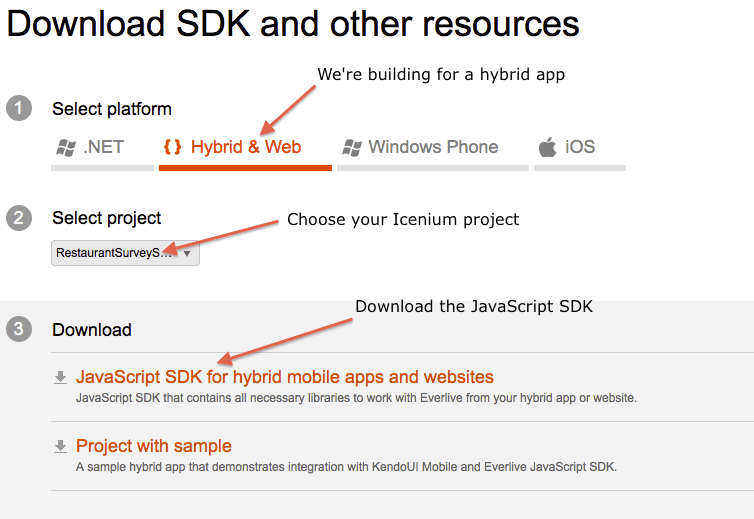This screenshot has width=754, height=519.
Task: Click the Project with sample link
Action: click(154, 446)
